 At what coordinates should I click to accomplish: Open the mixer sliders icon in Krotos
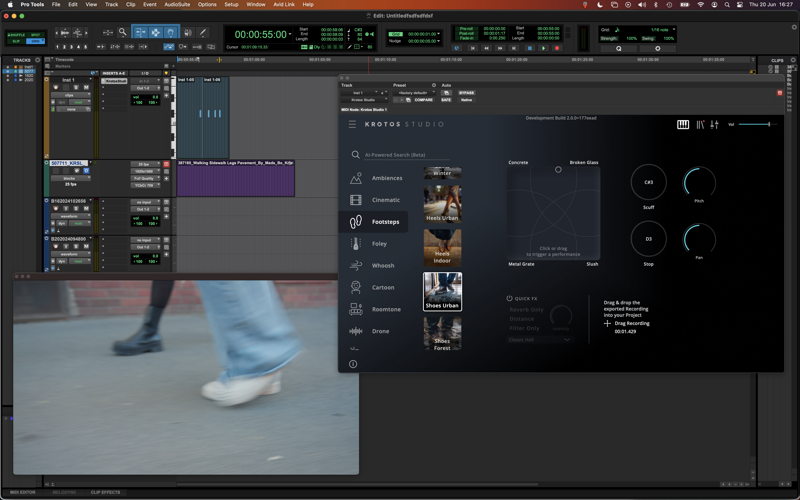click(x=714, y=124)
